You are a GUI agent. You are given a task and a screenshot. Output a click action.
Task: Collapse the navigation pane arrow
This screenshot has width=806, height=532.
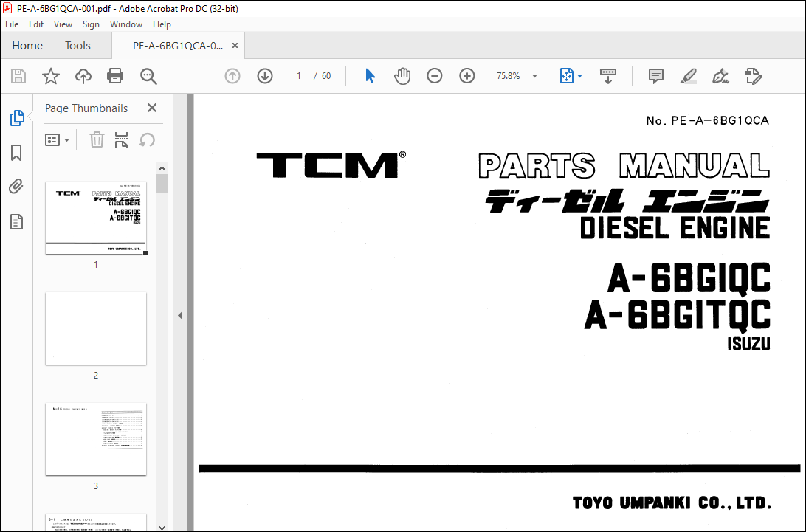[180, 315]
